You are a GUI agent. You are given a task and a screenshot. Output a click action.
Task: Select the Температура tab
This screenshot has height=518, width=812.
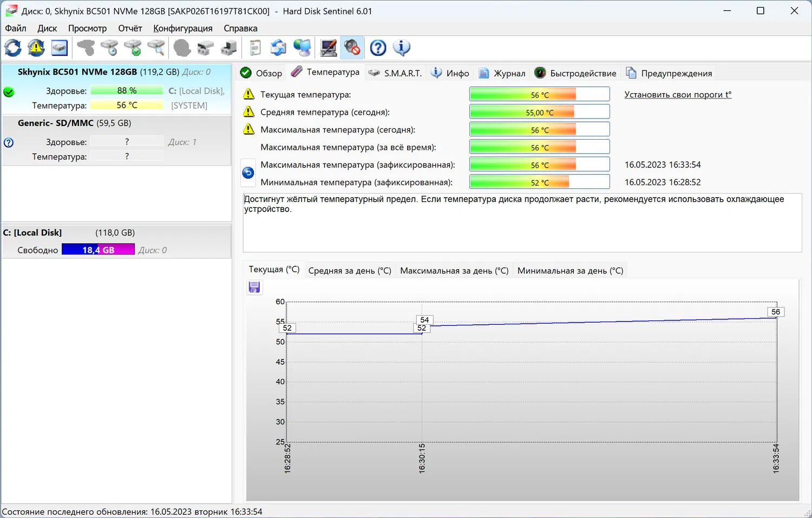(325, 72)
